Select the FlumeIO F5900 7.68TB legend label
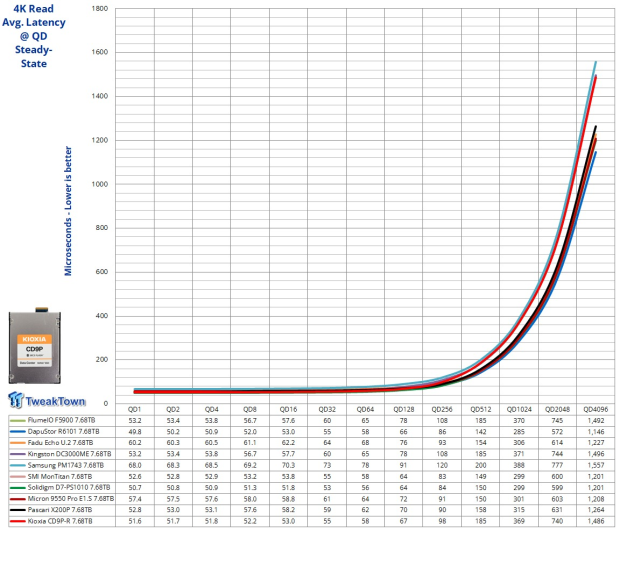The image size is (620, 568). click(x=61, y=420)
